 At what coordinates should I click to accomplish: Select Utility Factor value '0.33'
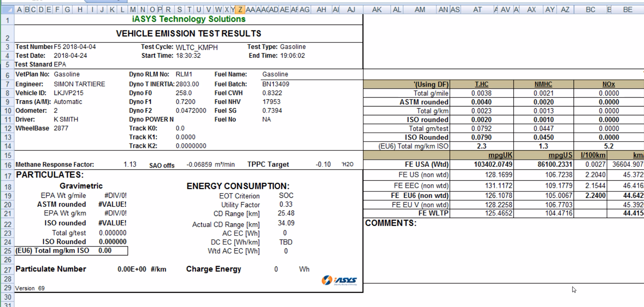(x=286, y=204)
